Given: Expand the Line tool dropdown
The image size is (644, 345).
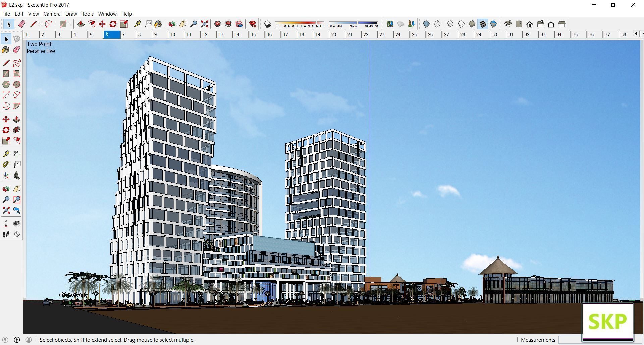Looking at the screenshot, I should pos(40,24).
